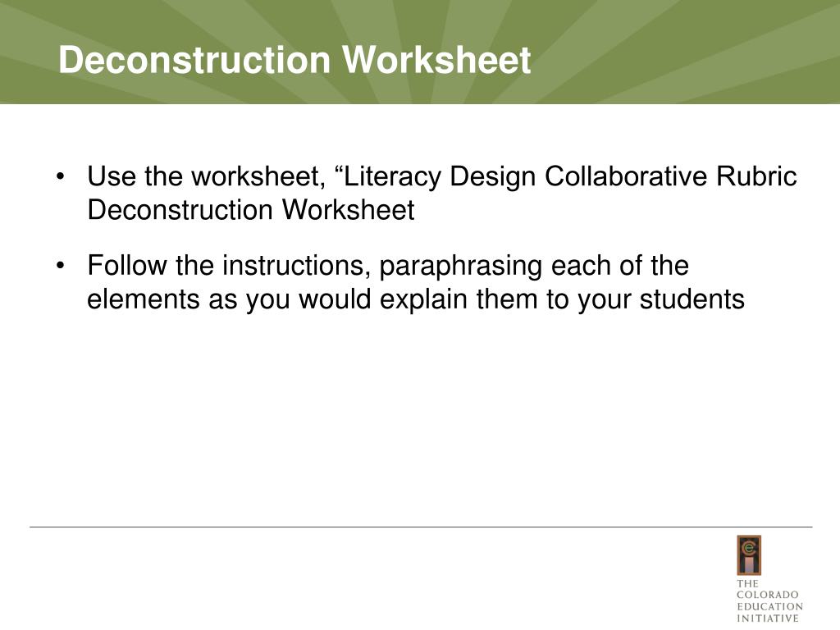This screenshot has height=630, width=840.
Task: Select the 'Deconstruction Worksheet' slide title
Action: (294, 59)
